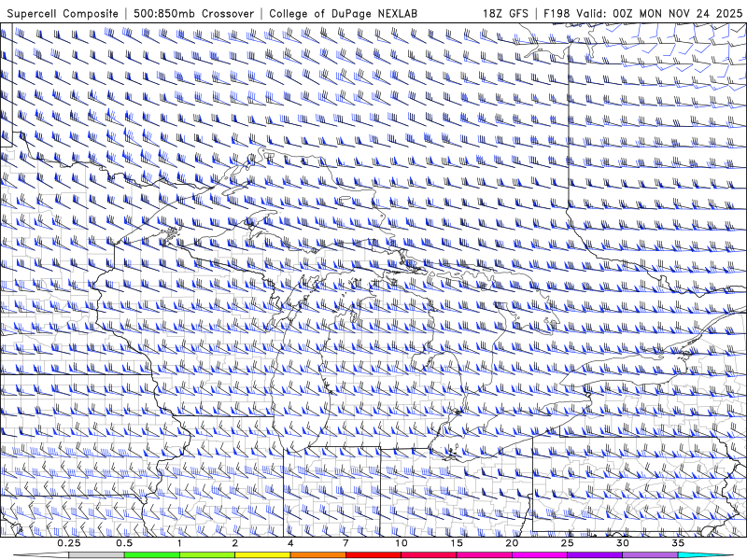The image size is (747, 560).
Task: Click the '2' legend value label
Action: pyautogui.click(x=235, y=543)
